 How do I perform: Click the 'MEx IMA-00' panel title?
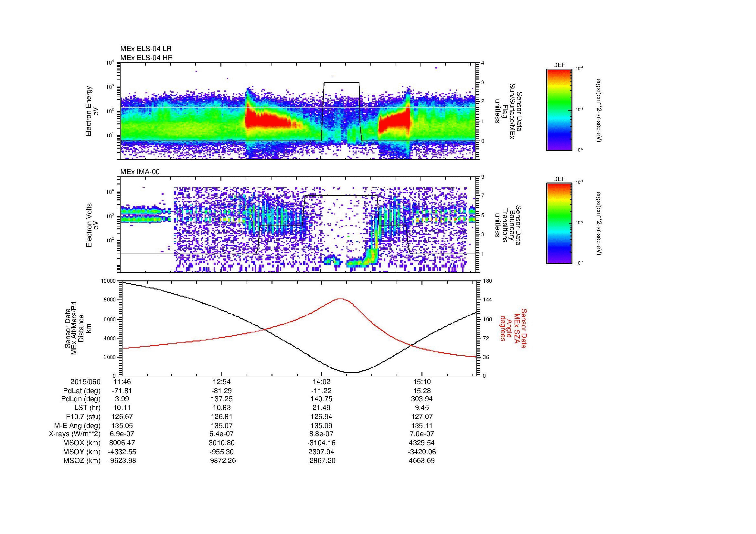coord(140,172)
